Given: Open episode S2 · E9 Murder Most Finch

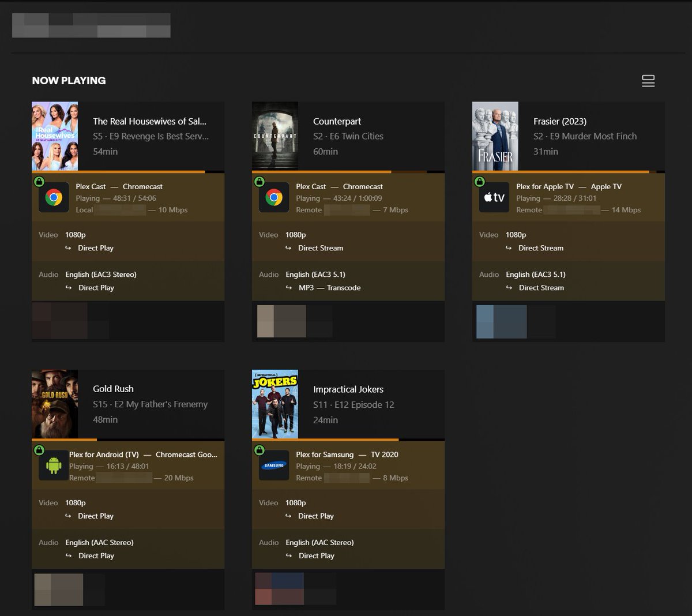Looking at the screenshot, I should pos(585,136).
